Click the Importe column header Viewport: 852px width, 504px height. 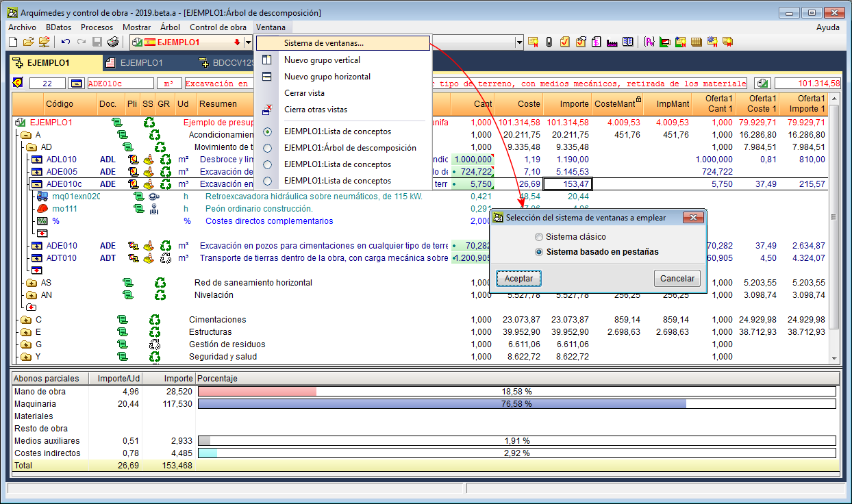pos(566,104)
